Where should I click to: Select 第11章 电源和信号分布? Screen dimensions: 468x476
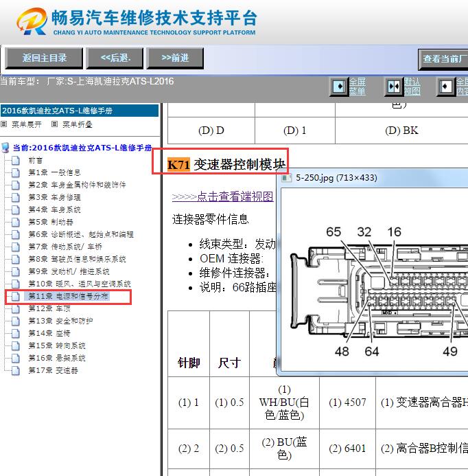coord(68,296)
